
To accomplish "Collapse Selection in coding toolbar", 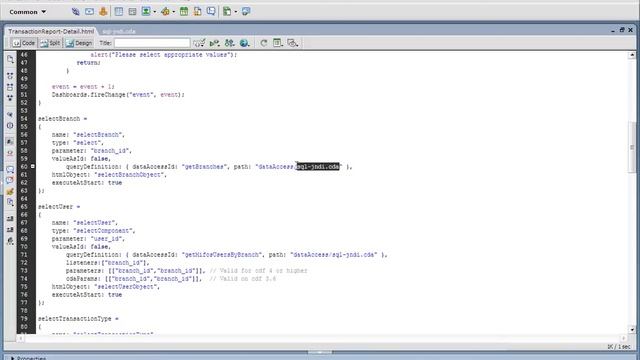I will point(10,87).
